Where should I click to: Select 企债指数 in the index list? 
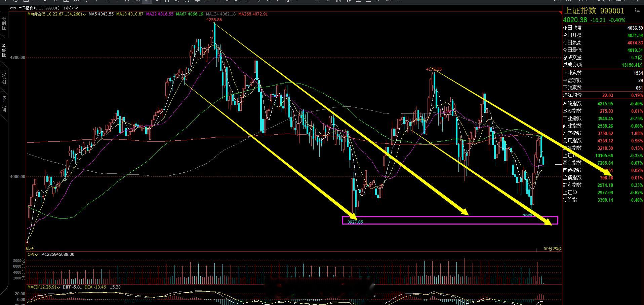(x=603, y=178)
